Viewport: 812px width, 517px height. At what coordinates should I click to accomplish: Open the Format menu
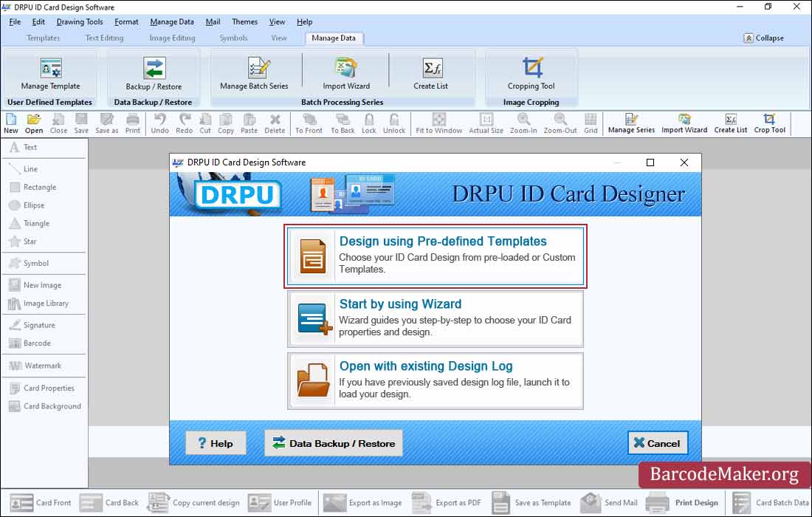point(126,21)
